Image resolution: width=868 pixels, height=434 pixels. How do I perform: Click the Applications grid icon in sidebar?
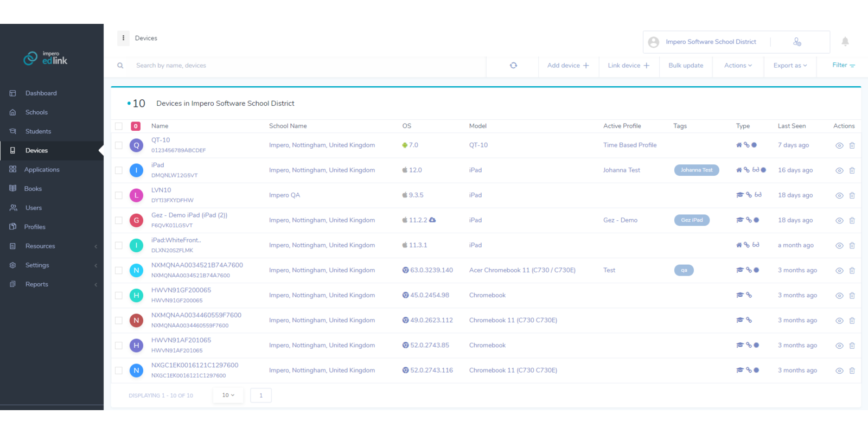click(12, 169)
